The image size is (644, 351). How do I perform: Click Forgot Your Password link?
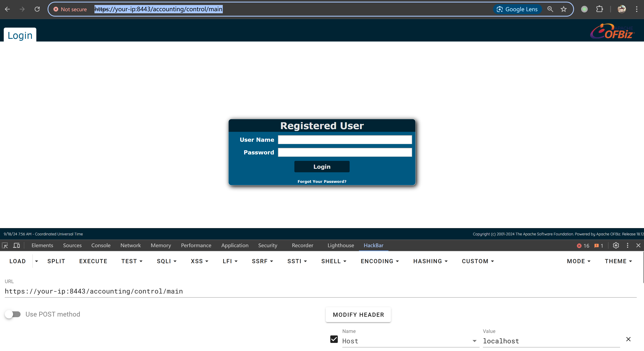point(322,181)
